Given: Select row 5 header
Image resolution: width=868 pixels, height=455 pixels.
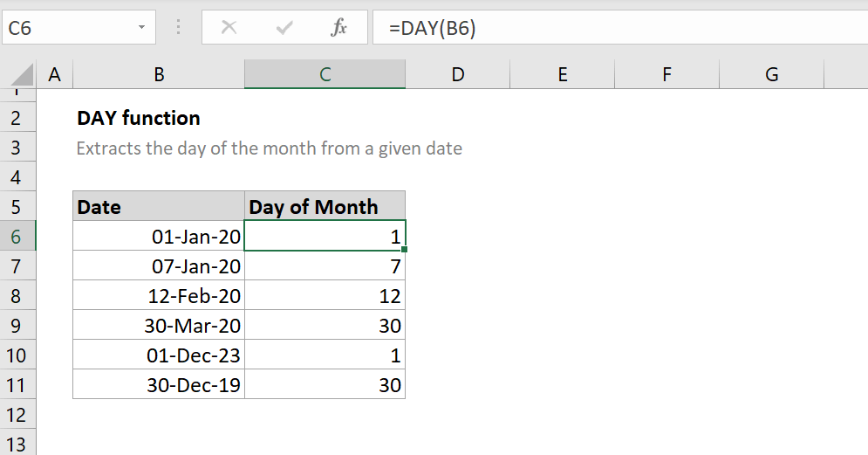Looking at the screenshot, I should tap(17, 207).
